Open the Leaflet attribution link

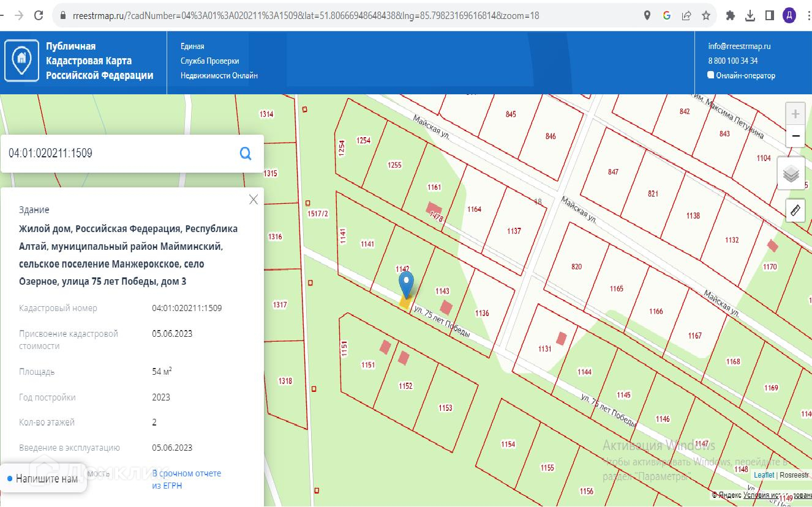coord(764,475)
